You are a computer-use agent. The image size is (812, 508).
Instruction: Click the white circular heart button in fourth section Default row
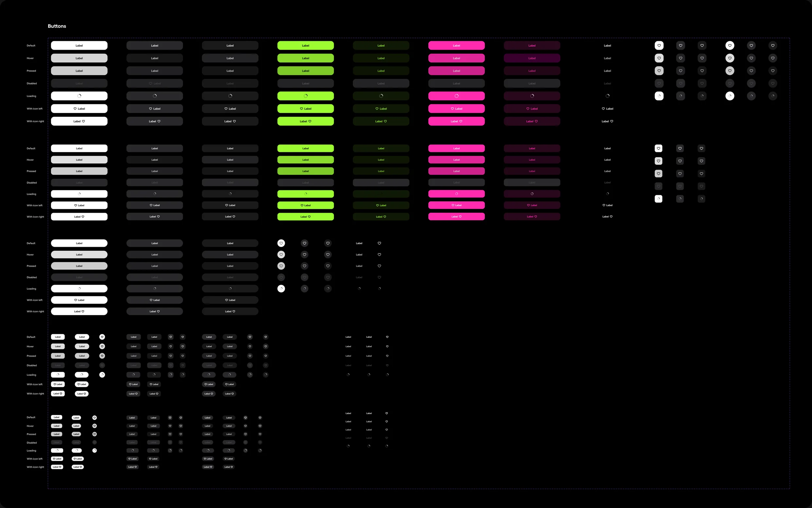click(x=102, y=337)
